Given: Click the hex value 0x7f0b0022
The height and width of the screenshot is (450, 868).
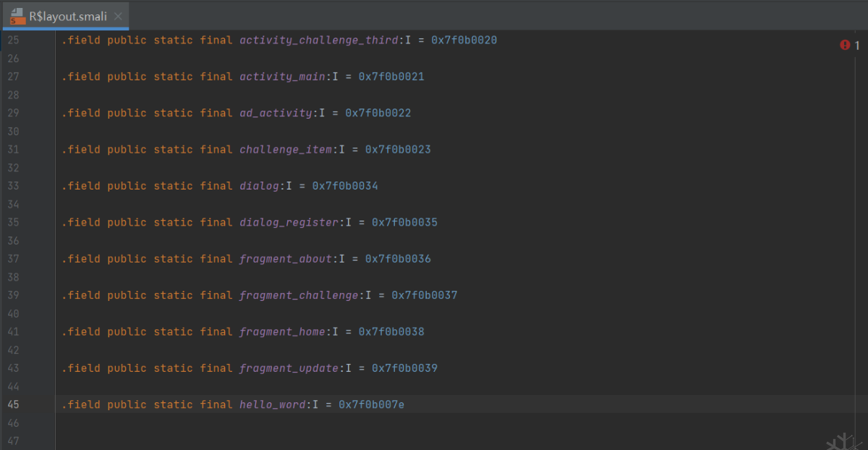Looking at the screenshot, I should (378, 113).
